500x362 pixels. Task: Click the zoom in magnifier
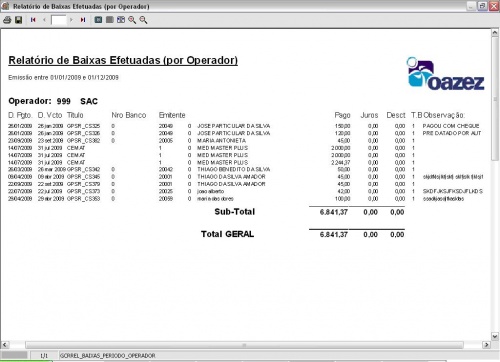(x=132, y=20)
